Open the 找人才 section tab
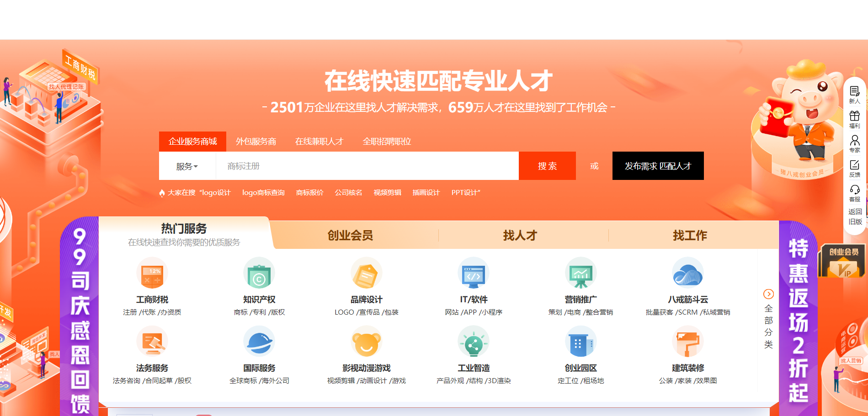868x416 pixels. click(519, 235)
